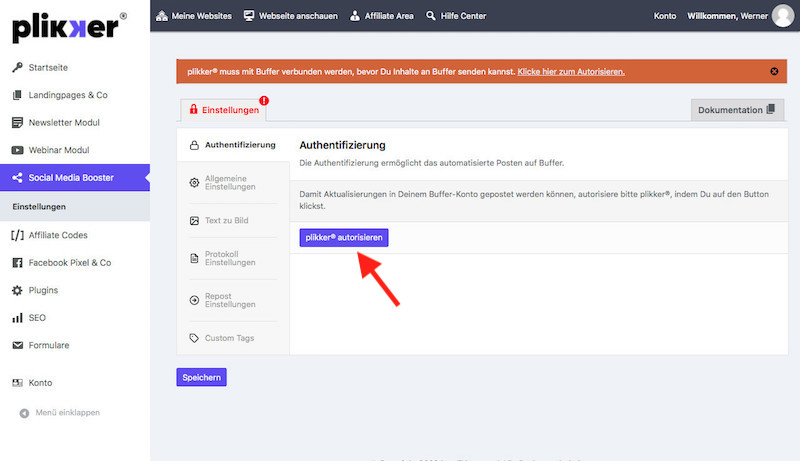Click the gear icon beside Plugins
The height and width of the screenshot is (461, 800).
pos(18,290)
